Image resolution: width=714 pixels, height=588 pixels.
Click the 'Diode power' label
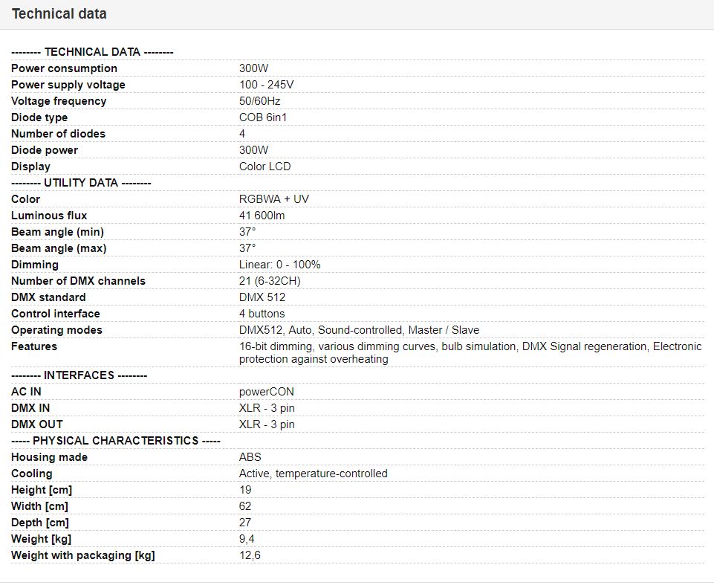45,150
